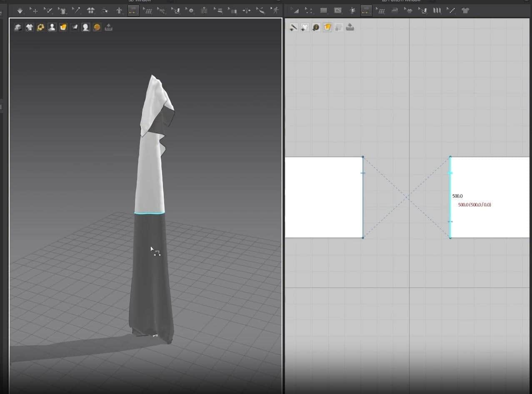Click the export tray icon in 2D window

pyautogui.click(x=350, y=28)
